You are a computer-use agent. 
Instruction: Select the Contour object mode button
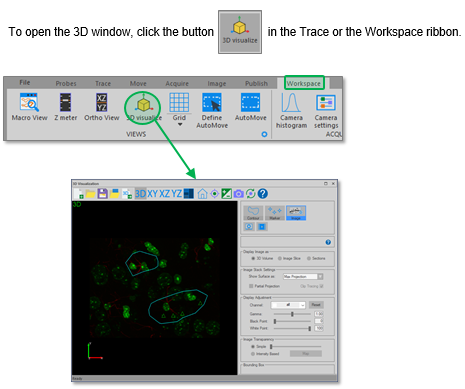click(253, 213)
